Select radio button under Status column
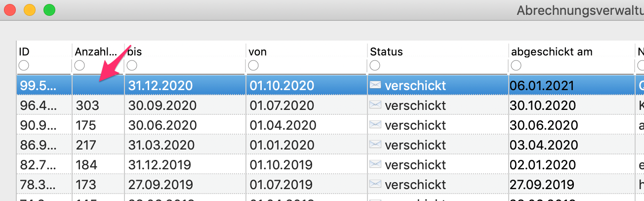This screenshot has height=201, width=644. tap(375, 65)
